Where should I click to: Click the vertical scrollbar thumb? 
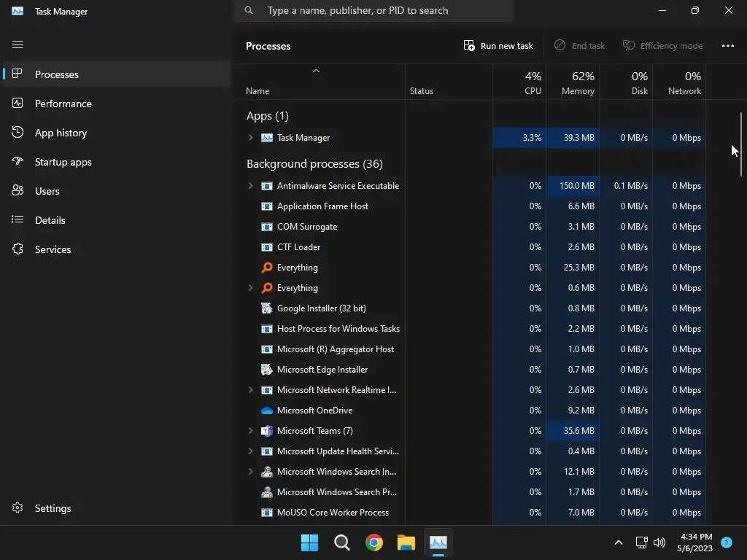[x=741, y=144]
